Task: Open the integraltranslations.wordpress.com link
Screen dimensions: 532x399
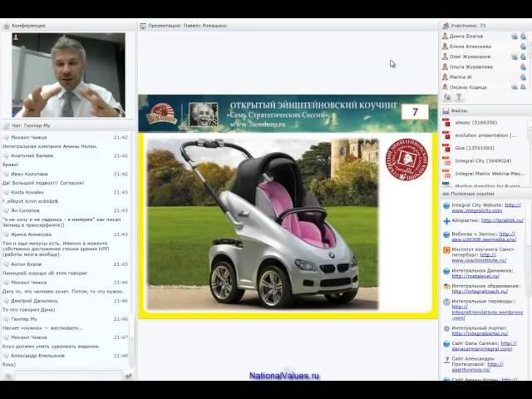Action: click(487, 313)
